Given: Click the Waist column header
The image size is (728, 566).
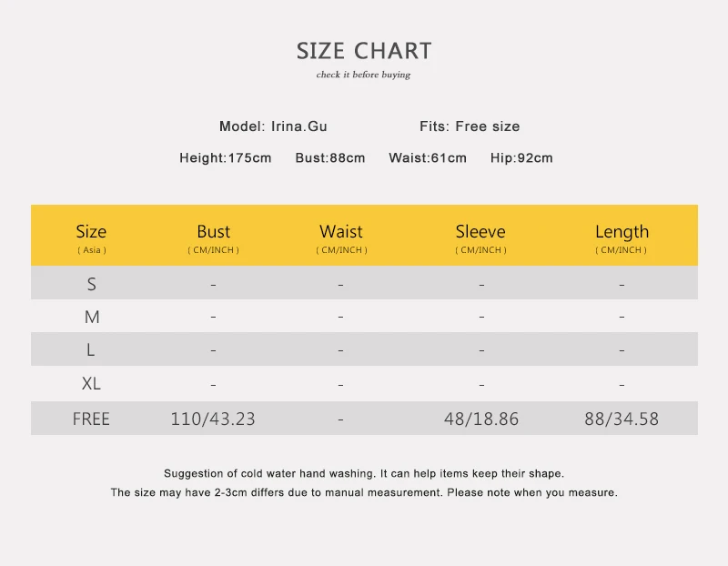Looking at the screenshot, I should 341,238.
